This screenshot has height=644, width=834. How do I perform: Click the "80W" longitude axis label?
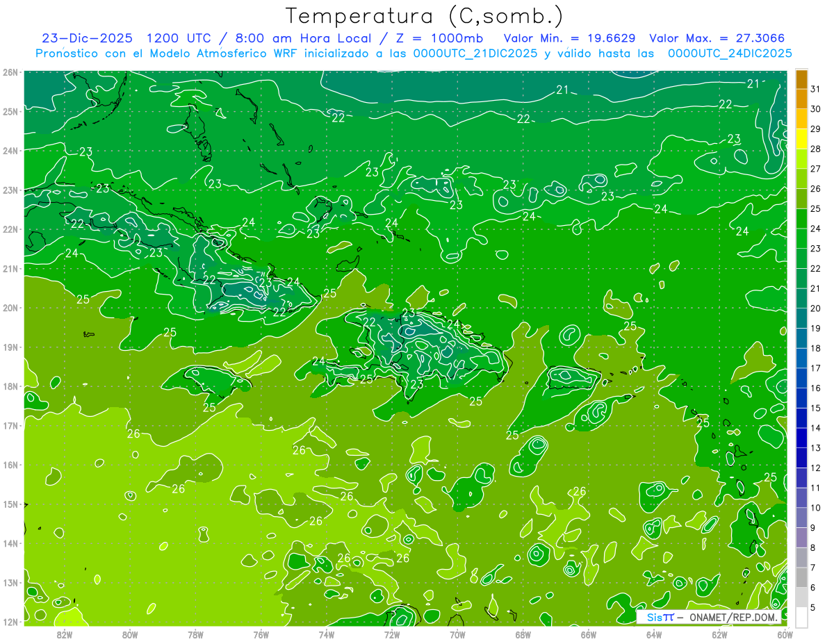[x=130, y=634]
